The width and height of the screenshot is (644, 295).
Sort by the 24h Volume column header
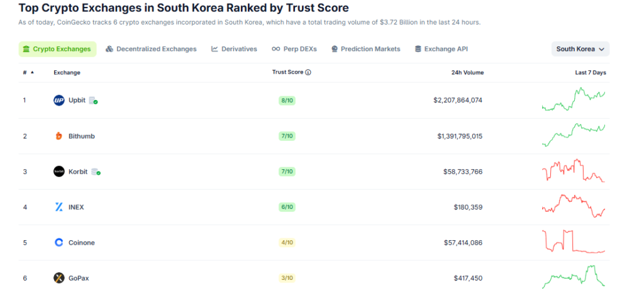[467, 72]
